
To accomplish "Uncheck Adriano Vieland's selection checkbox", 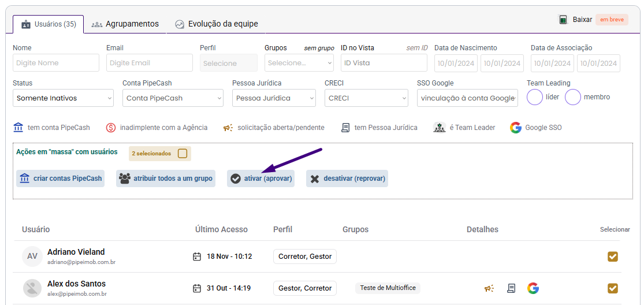I will [x=613, y=256].
